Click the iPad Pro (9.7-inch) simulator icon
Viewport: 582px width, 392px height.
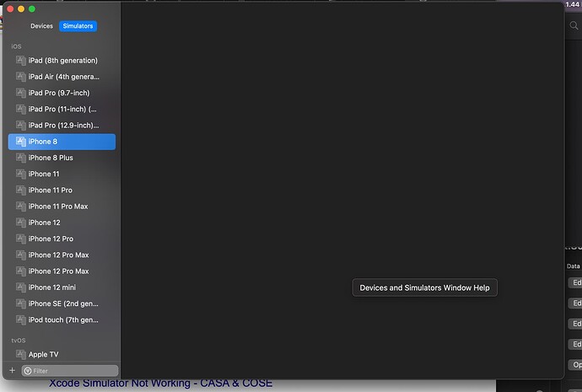tap(21, 93)
